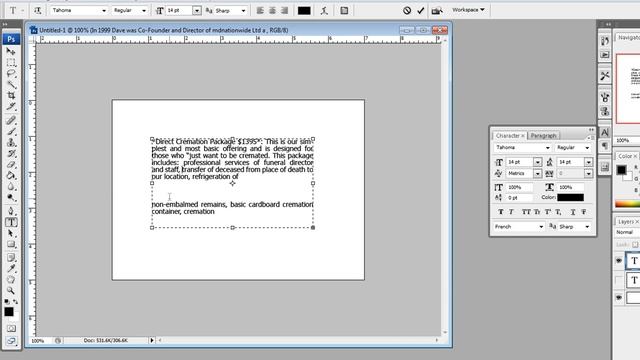The height and width of the screenshot is (360, 640).
Task: Hide the top text layer eye icon
Action: tap(619, 260)
